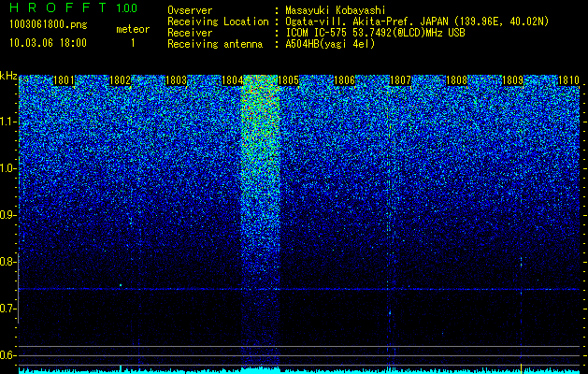Click the filename 1003061800.png
This screenshot has width=588, height=374.
coord(48,25)
